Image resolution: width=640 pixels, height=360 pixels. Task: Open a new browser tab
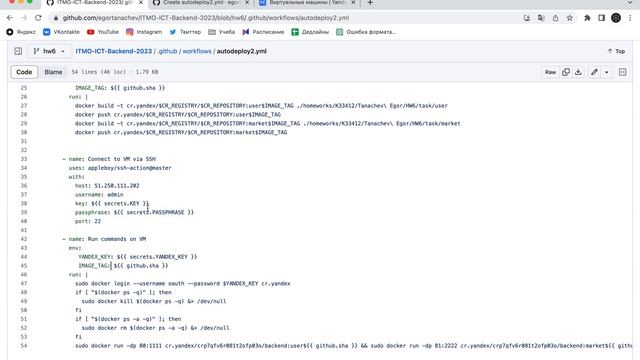[x=370, y=3]
